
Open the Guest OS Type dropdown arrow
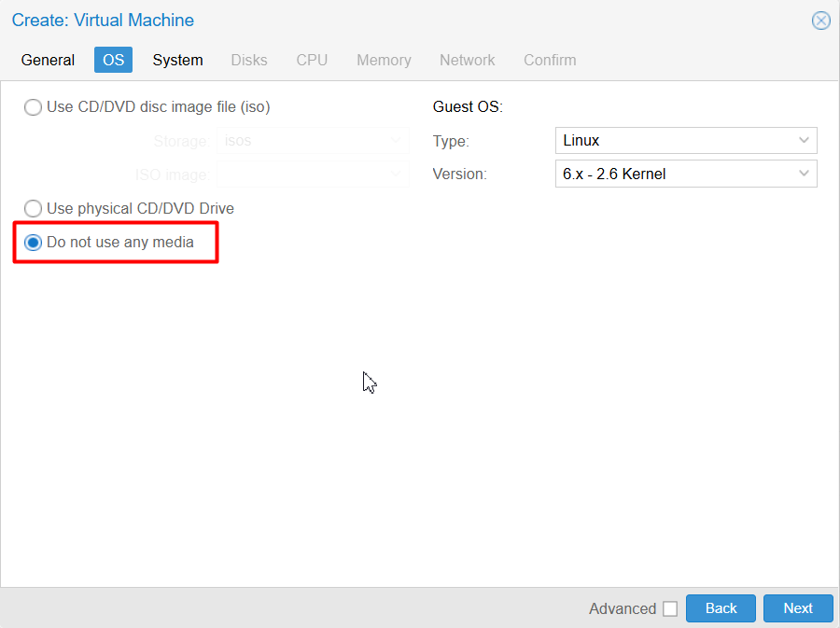click(804, 140)
